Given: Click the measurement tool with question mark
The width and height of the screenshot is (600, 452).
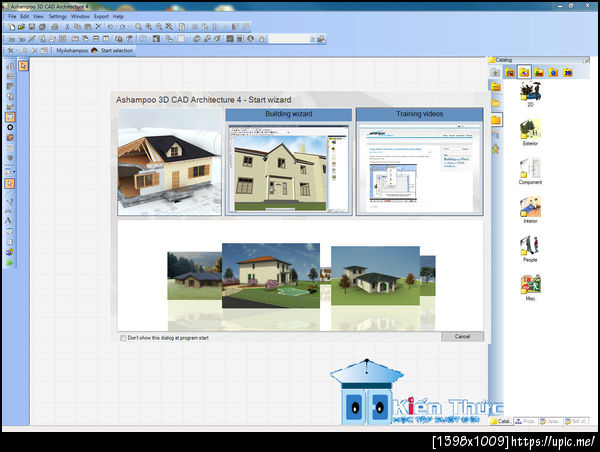Looking at the screenshot, I should pos(10,201).
